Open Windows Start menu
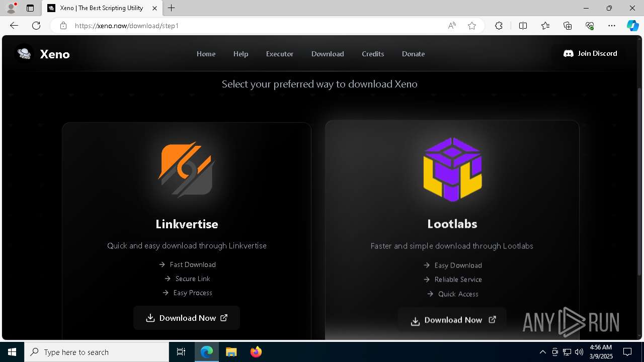 click(x=12, y=352)
